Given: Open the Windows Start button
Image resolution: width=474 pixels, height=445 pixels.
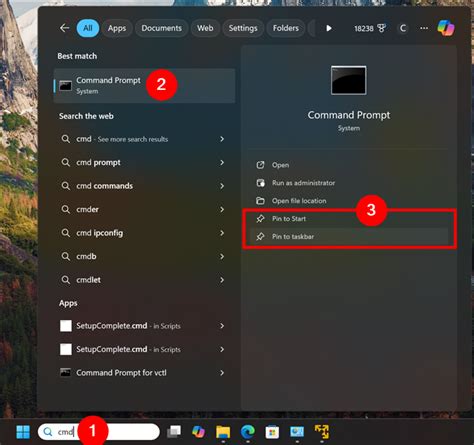Looking at the screenshot, I should [23, 432].
